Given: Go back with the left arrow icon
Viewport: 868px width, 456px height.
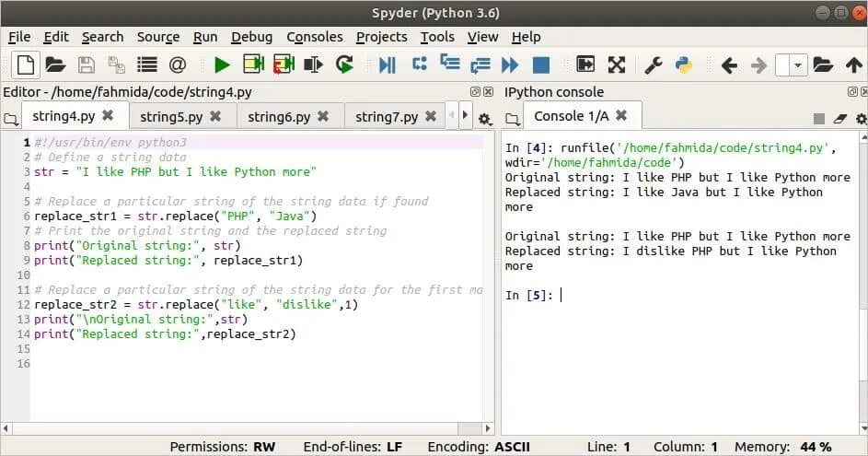Looking at the screenshot, I should pos(728,65).
